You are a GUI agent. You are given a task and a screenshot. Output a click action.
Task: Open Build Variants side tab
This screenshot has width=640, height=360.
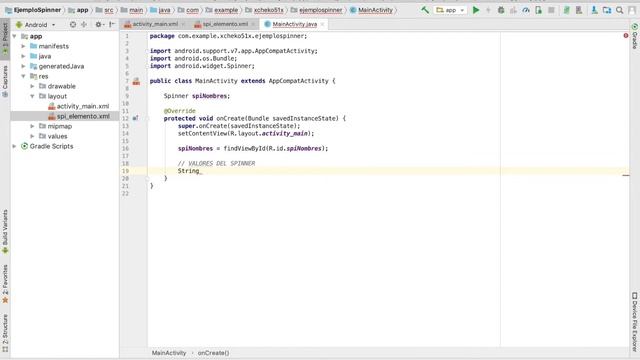click(x=5, y=231)
